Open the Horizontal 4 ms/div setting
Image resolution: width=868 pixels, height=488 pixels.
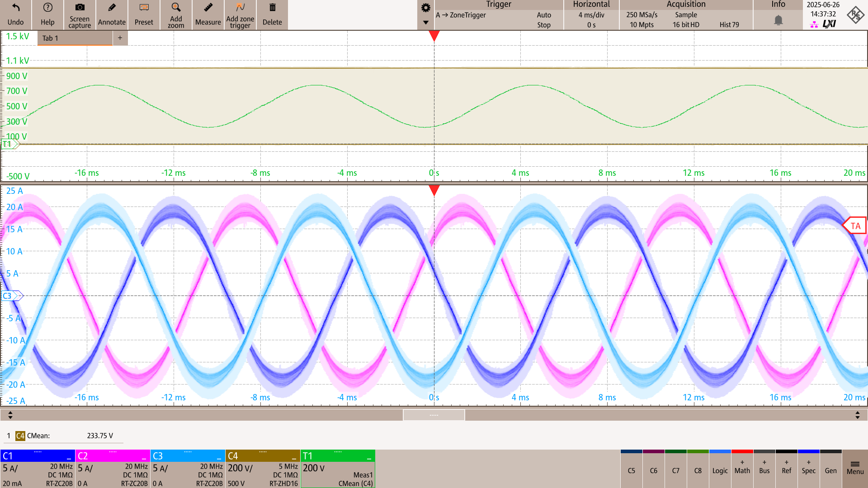point(591,15)
